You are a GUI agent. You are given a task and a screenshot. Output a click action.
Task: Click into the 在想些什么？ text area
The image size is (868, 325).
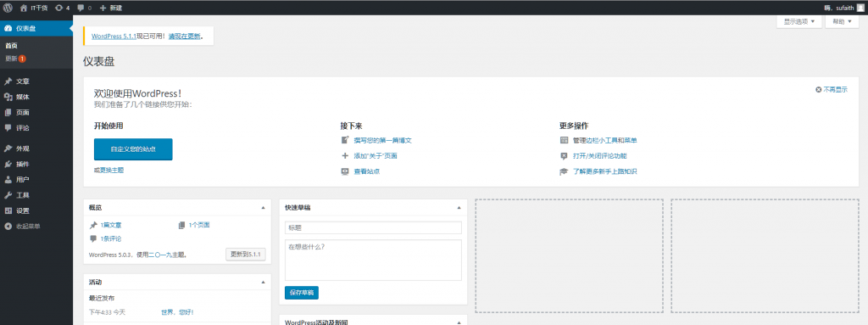coord(373,261)
